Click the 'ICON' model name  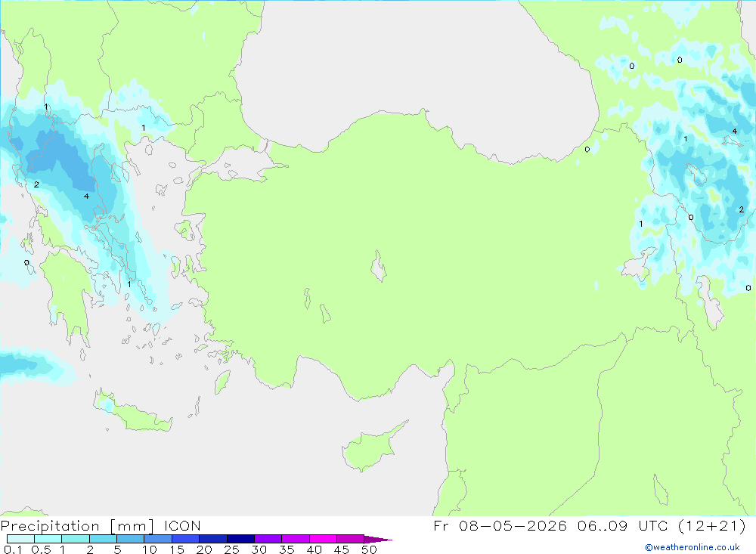coord(182,525)
